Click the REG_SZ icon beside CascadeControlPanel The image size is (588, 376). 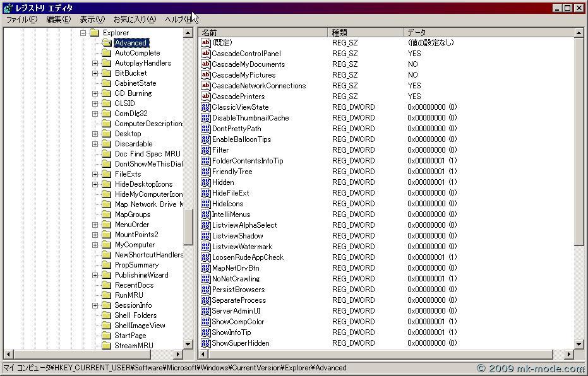(x=206, y=54)
